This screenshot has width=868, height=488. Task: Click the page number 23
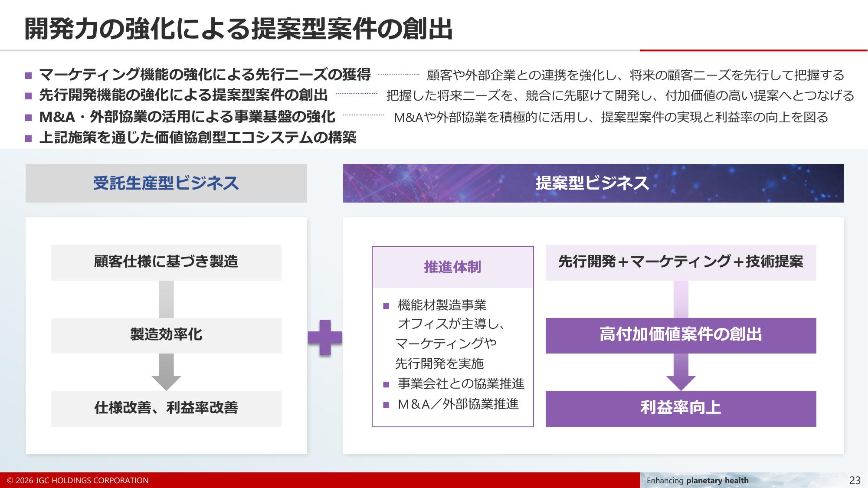(x=855, y=480)
